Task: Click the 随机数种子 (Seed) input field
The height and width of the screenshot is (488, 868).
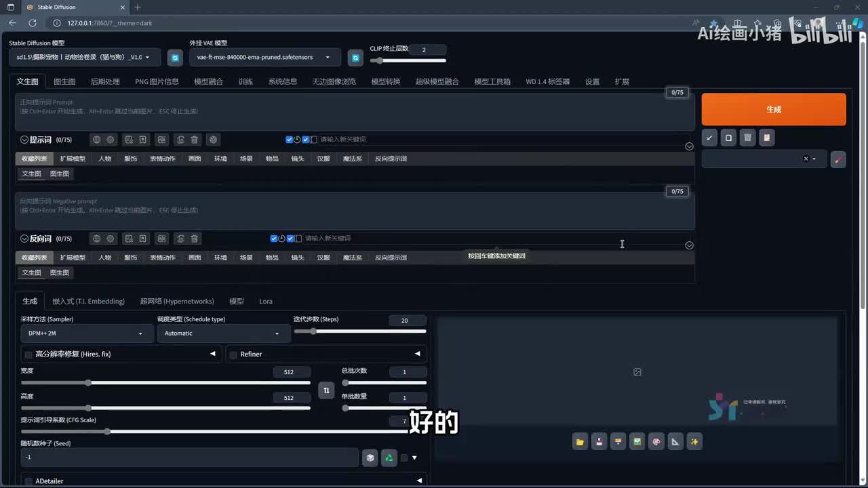Action: [189, 457]
